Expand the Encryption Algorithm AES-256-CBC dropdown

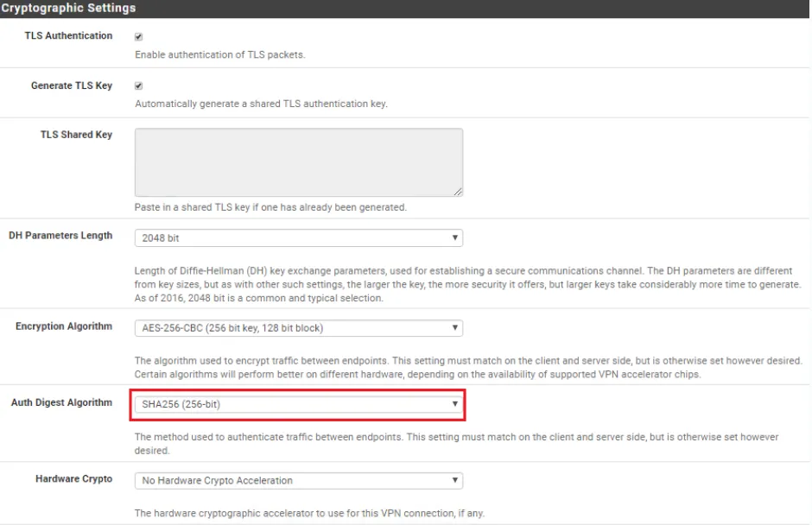coord(298,328)
